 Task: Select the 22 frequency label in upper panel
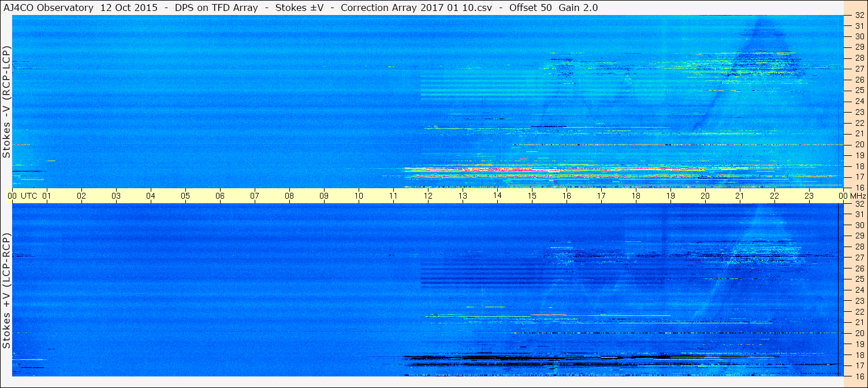[859, 123]
